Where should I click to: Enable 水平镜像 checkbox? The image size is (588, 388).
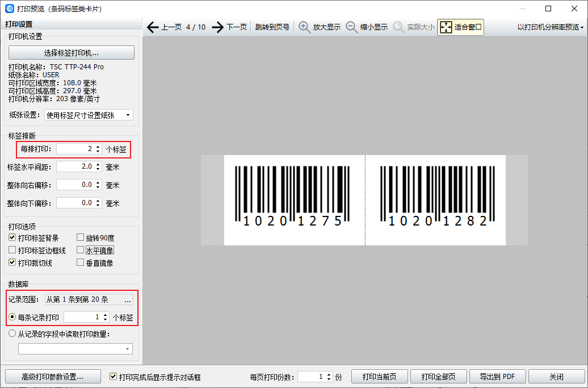point(80,250)
